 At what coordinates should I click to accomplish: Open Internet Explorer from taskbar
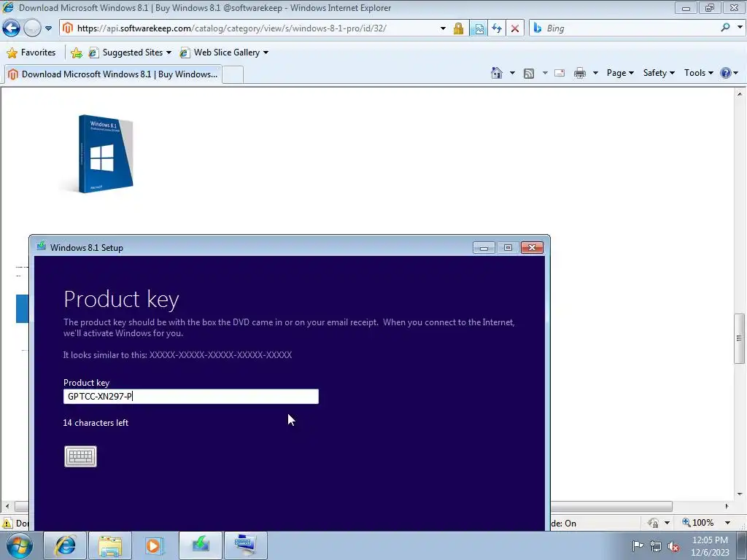tap(65, 545)
